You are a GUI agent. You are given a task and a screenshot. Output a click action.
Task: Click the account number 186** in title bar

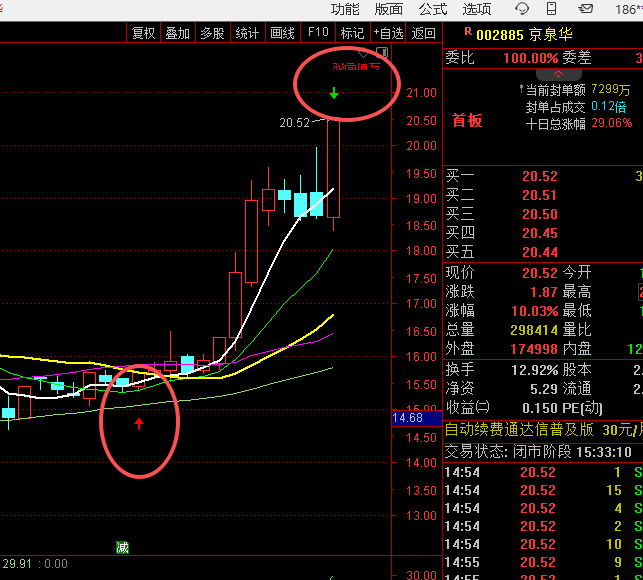[x=629, y=9]
